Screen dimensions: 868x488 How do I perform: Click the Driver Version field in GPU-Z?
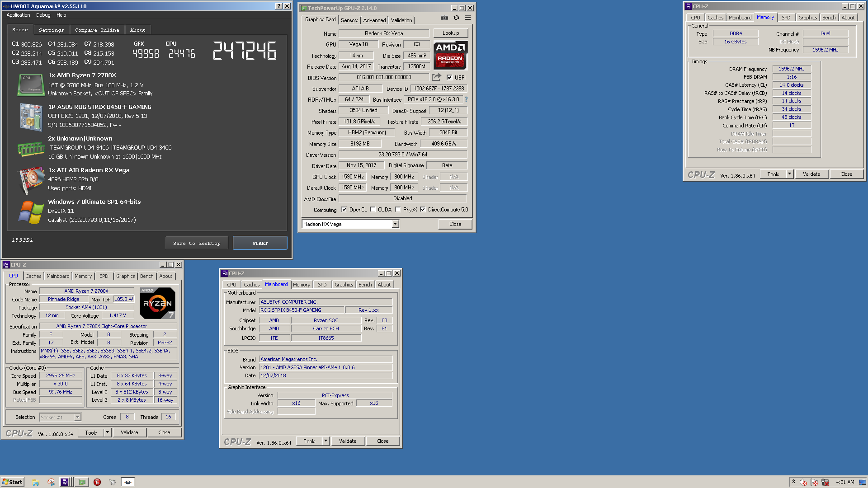(x=403, y=155)
